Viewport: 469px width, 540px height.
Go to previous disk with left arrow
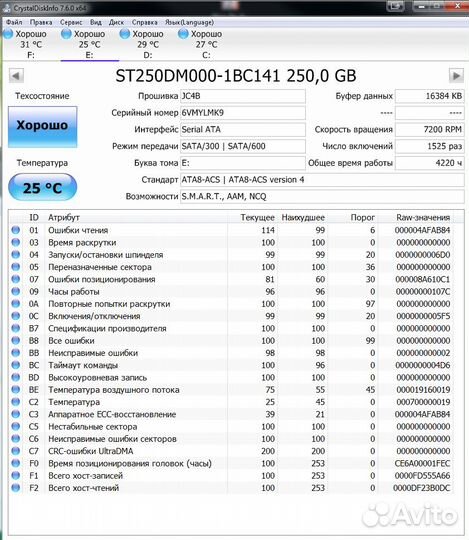(x=16, y=75)
